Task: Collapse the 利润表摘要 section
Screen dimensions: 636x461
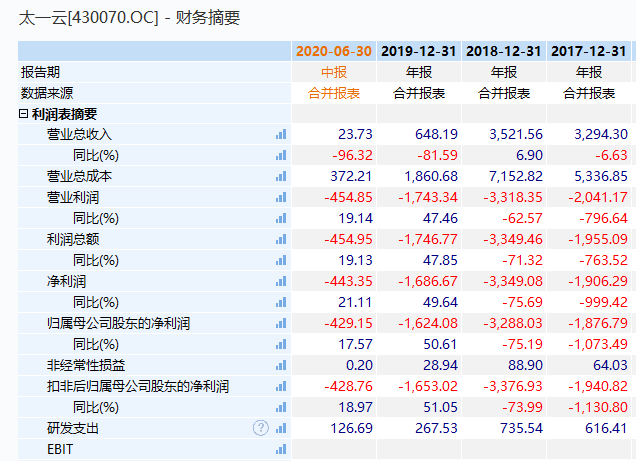Action: tap(24, 114)
